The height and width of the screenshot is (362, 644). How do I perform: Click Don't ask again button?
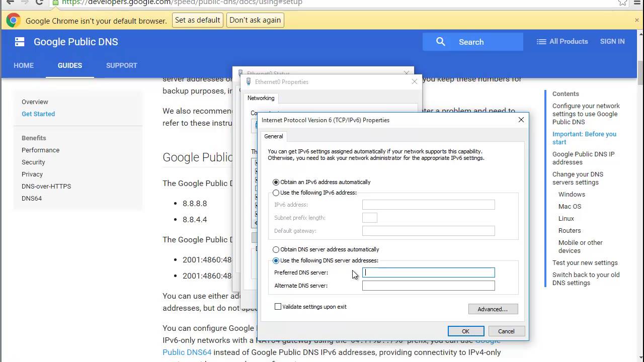(255, 20)
